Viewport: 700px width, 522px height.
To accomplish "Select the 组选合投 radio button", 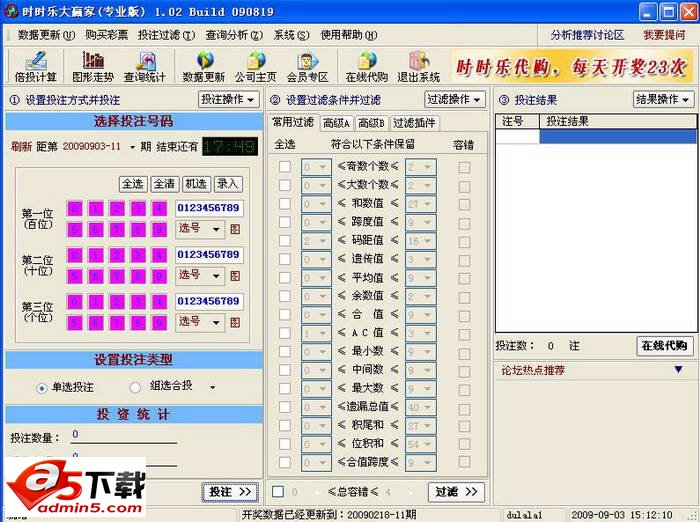I will coord(135,387).
